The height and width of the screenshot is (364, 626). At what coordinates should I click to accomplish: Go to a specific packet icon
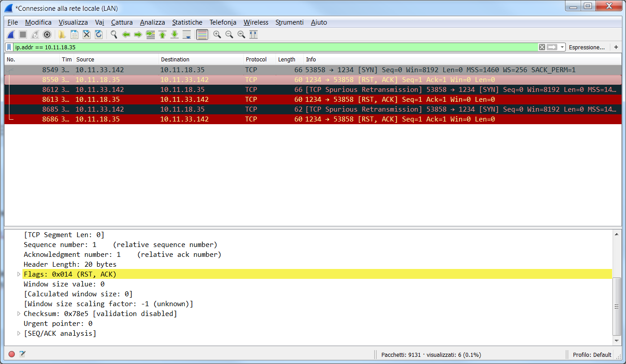150,35
